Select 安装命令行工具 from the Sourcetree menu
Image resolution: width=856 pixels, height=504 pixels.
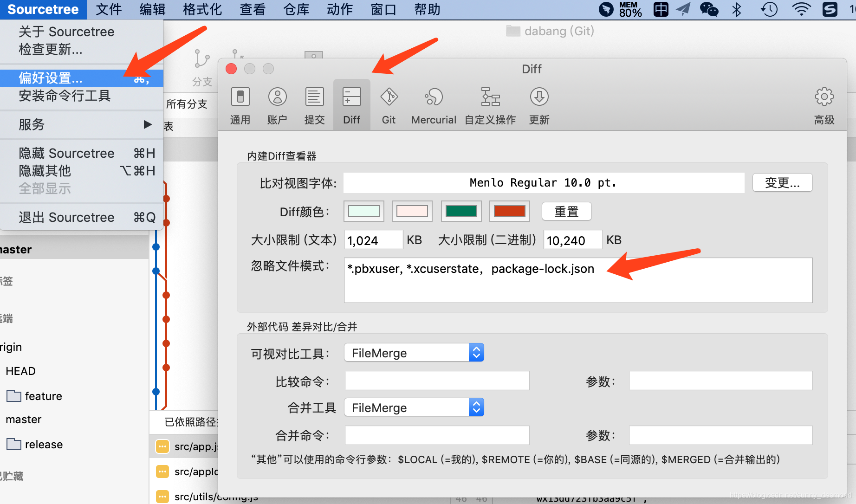click(x=65, y=96)
